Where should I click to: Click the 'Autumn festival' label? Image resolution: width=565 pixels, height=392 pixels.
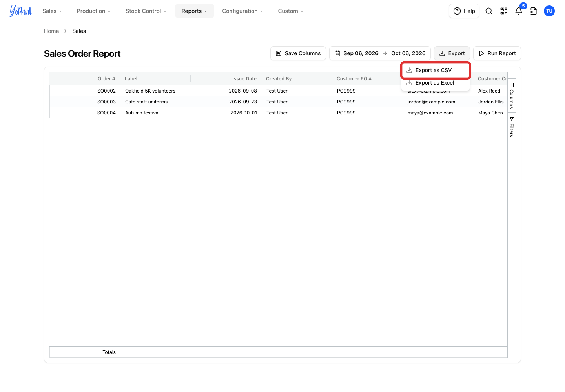pos(142,113)
